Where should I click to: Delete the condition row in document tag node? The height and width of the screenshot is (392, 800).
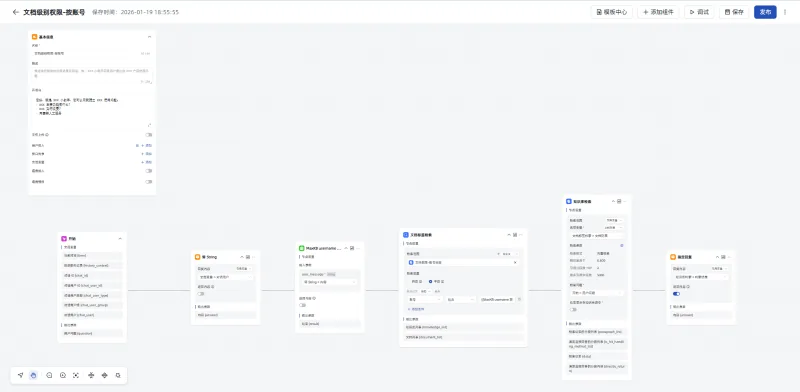click(519, 300)
